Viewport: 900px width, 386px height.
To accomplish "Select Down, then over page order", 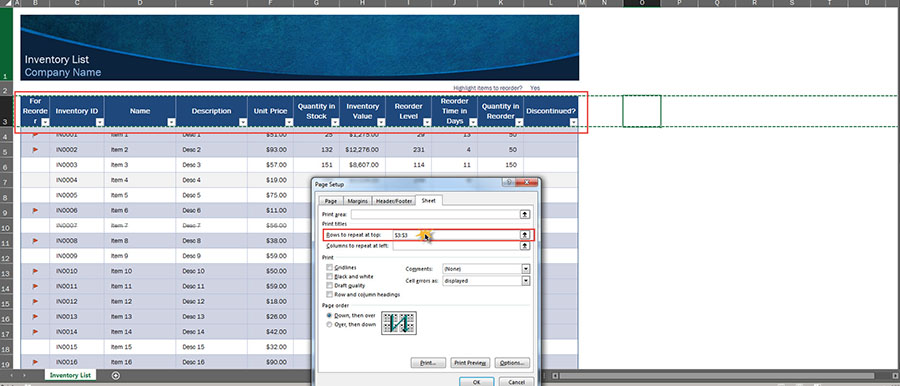I will tap(329, 315).
